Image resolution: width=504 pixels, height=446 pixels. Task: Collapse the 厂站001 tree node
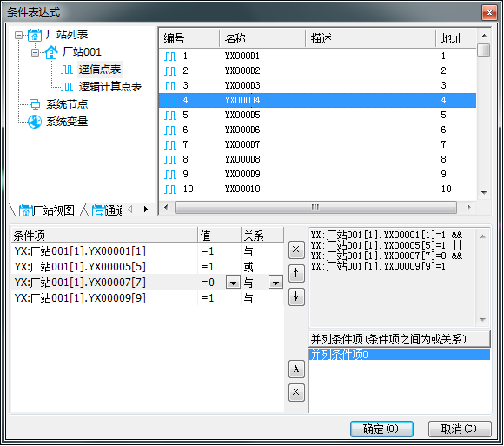(x=35, y=52)
